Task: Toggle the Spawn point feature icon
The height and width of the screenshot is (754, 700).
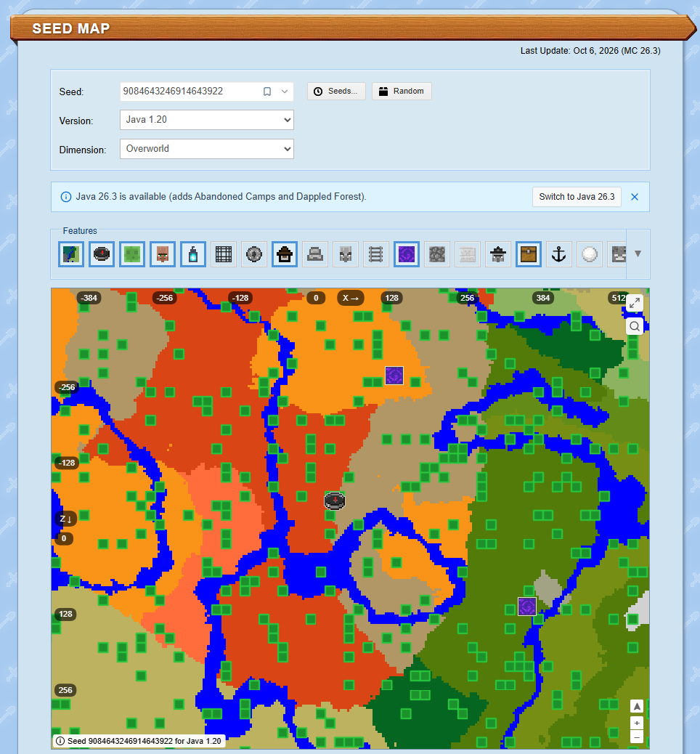Action: 102,254
